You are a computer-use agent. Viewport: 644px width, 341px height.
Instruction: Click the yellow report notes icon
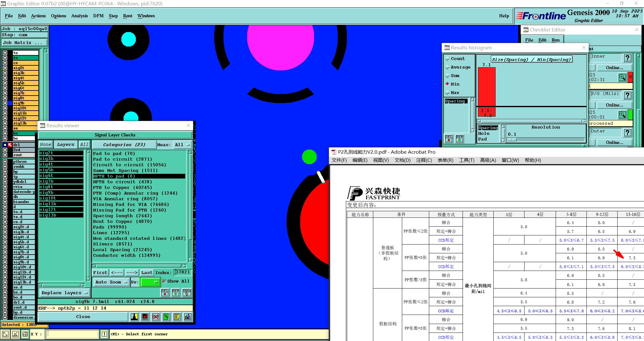coord(177,317)
